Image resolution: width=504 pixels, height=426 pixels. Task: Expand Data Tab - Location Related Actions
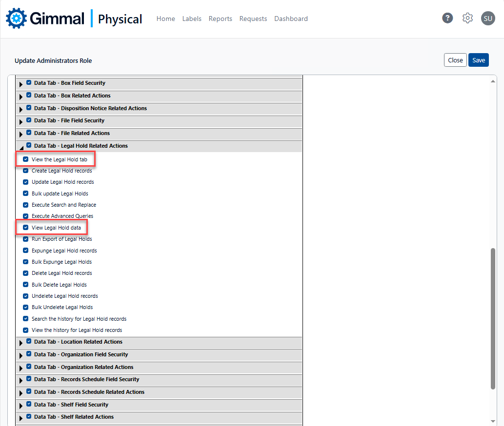click(x=21, y=343)
